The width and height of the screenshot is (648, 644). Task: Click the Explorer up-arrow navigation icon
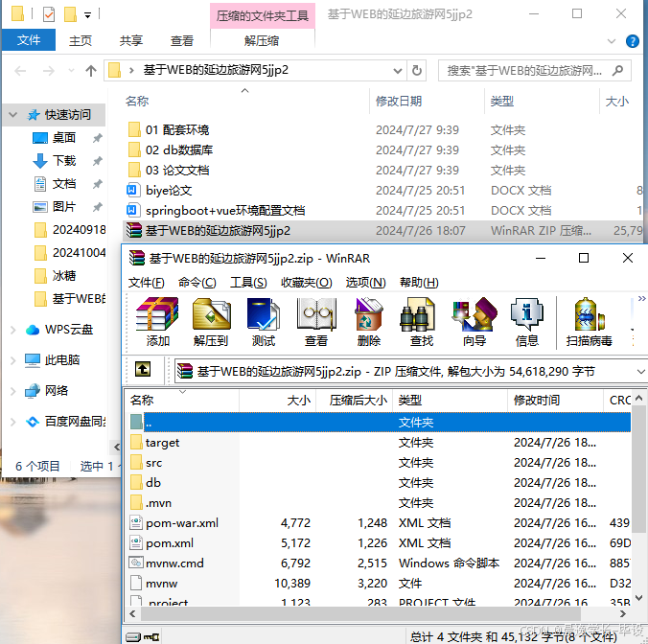(91, 71)
